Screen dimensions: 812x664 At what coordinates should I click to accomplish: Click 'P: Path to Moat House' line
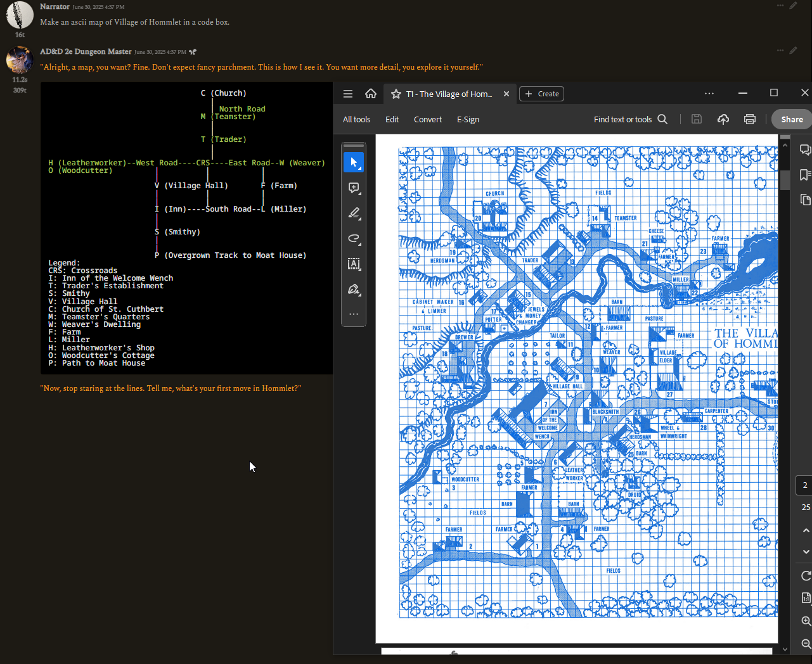click(x=97, y=363)
